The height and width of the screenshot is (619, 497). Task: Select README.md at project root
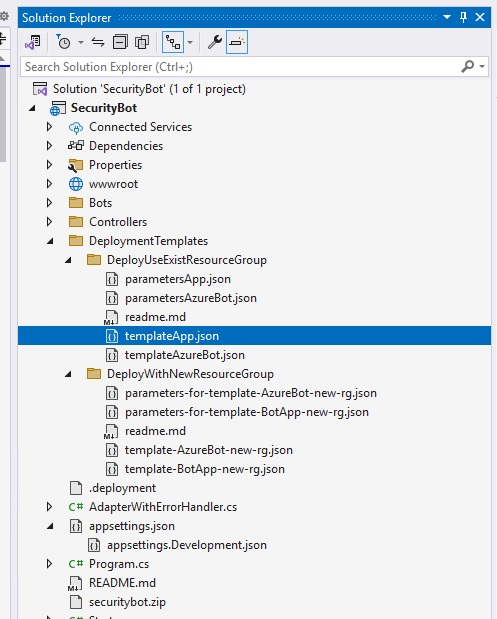click(x=122, y=583)
